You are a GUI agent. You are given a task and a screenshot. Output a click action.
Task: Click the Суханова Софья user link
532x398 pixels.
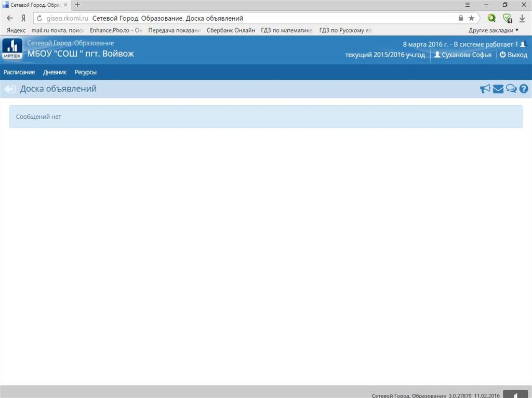click(463, 54)
